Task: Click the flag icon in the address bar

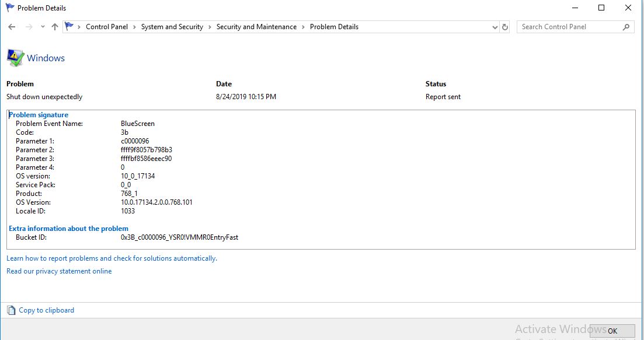Action: coord(69,27)
